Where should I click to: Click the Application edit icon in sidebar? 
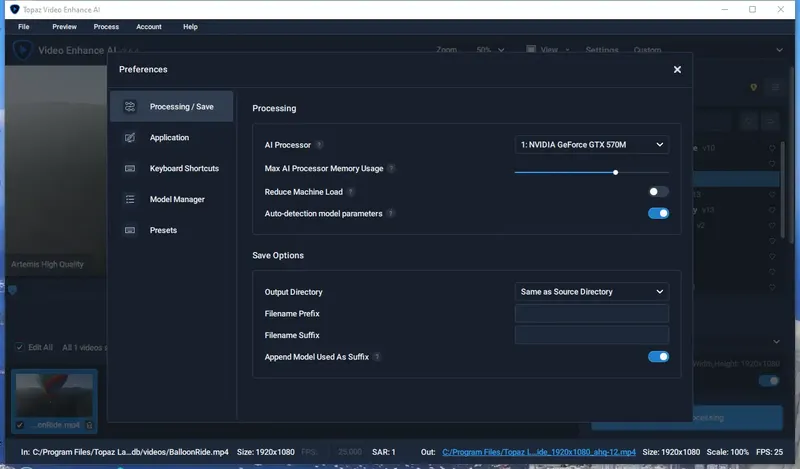pyautogui.click(x=130, y=137)
